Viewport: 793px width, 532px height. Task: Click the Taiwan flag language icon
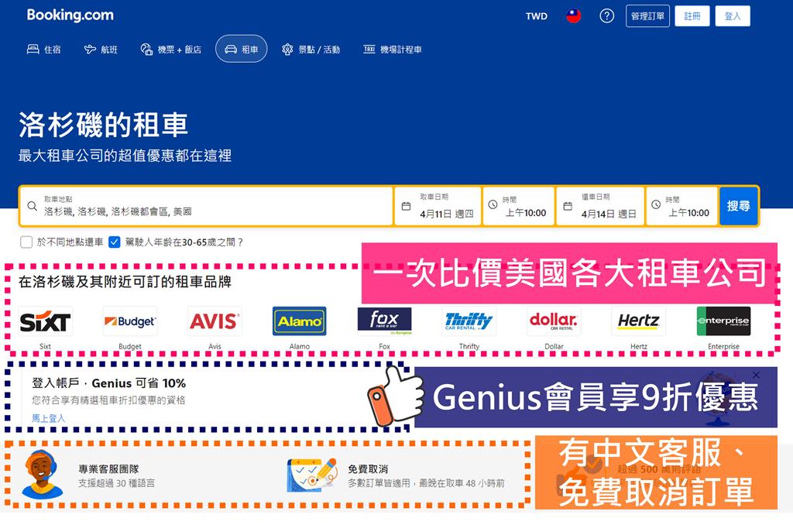(x=573, y=16)
